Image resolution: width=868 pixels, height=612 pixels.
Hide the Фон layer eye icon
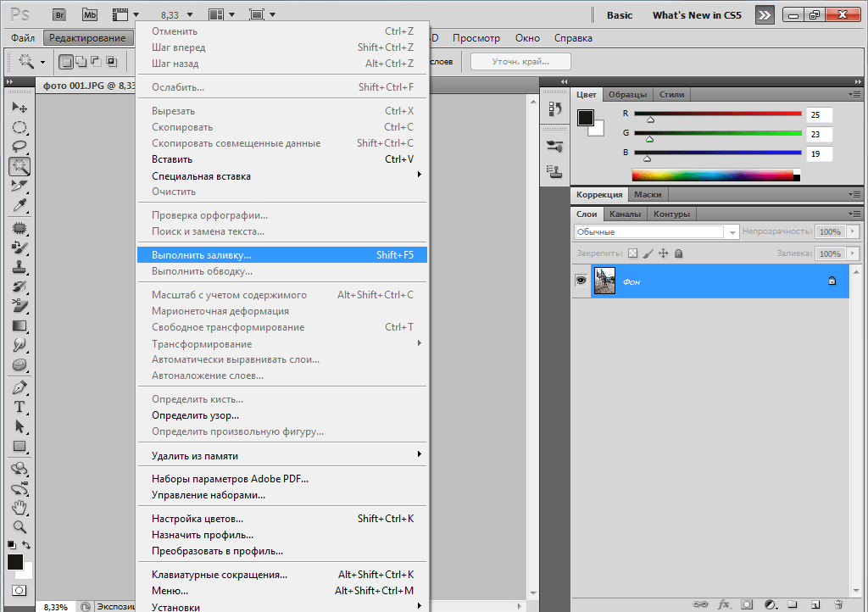pos(581,280)
